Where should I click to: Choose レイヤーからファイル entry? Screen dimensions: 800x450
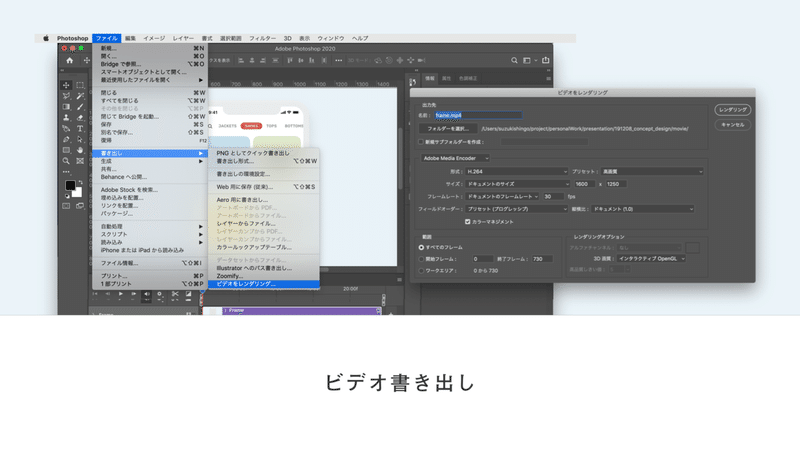pyautogui.click(x=264, y=223)
